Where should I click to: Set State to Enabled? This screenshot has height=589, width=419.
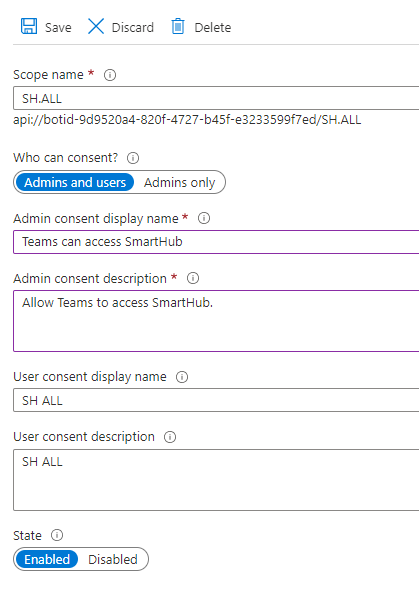pos(47,559)
